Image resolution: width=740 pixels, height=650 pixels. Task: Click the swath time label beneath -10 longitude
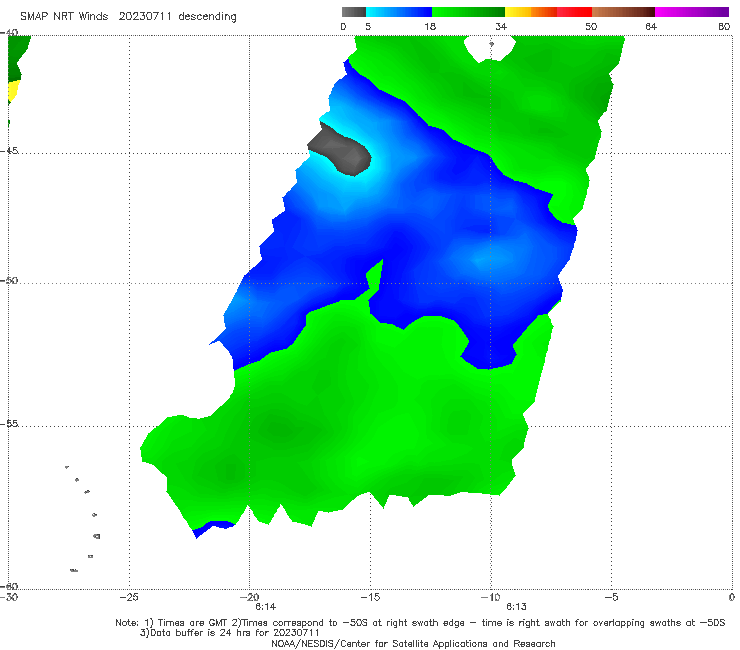point(516,607)
